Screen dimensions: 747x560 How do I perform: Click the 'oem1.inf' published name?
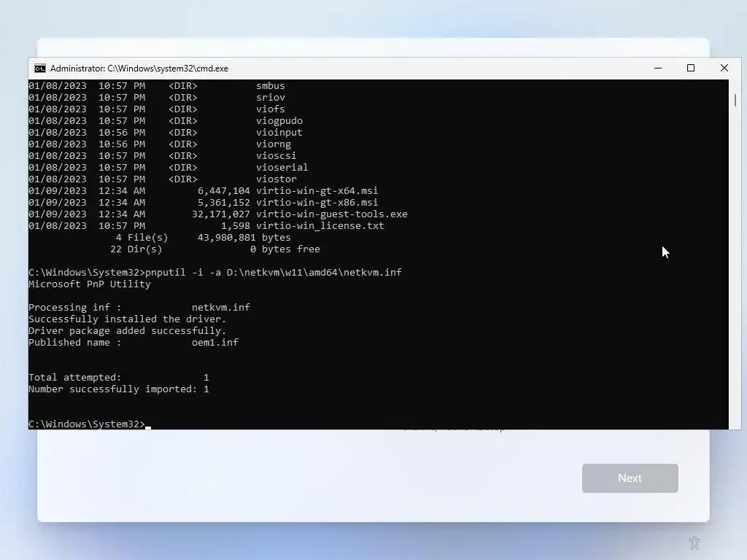tap(215, 343)
